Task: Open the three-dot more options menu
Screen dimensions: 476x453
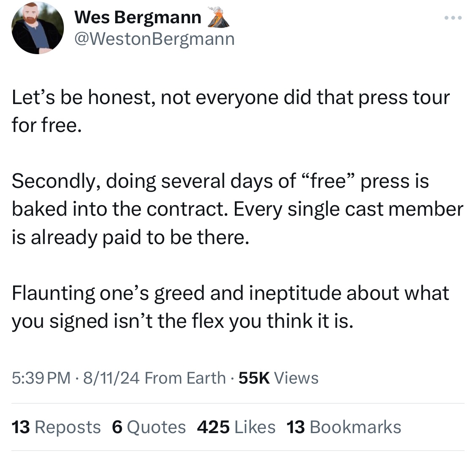Action: [453, 18]
